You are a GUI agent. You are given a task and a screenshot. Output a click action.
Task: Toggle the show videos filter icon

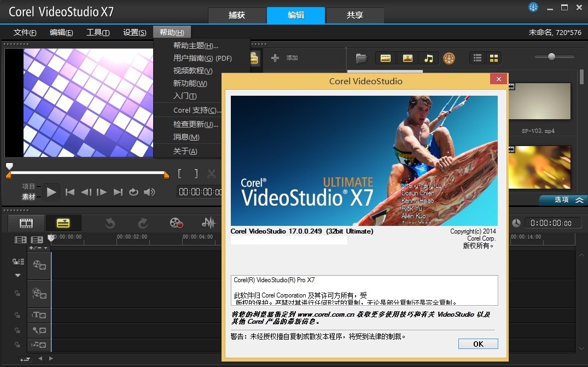point(386,58)
